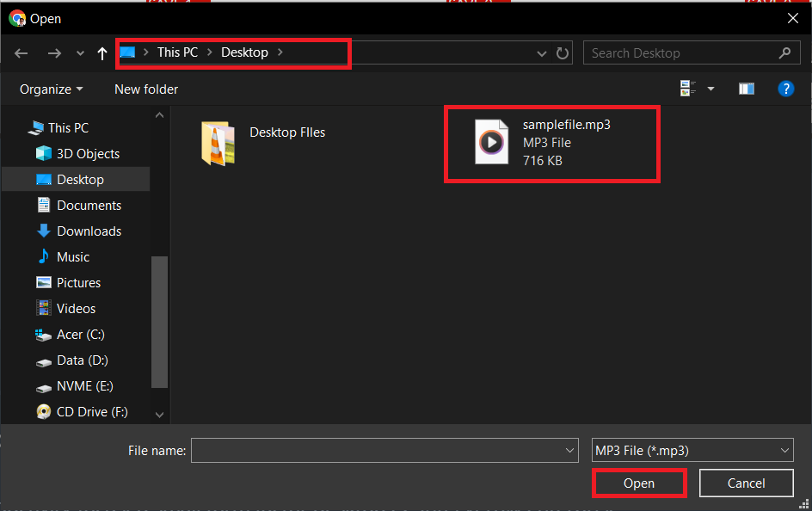The width and height of the screenshot is (812, 511).
Task: Show the preview pane icon
Action: [746, 88]
